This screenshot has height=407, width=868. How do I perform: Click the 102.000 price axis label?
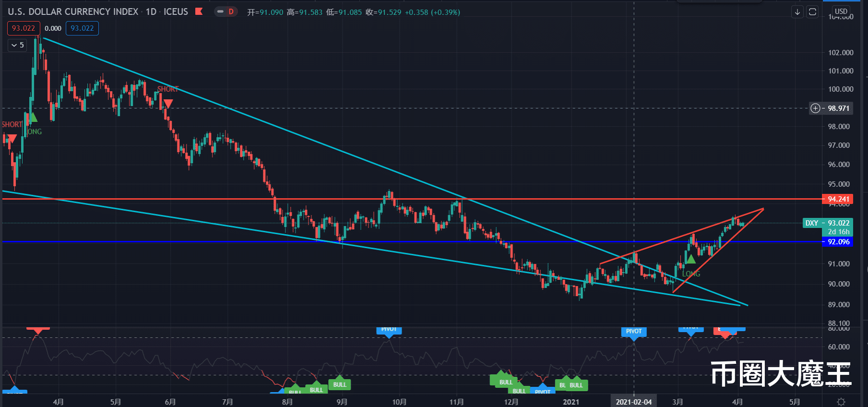pos(841,52)
